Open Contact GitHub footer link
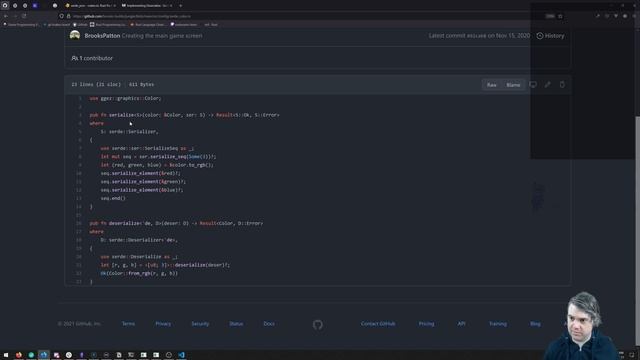Screen dimensions: 640x360 pyautogui.click(x=378, y=324)
